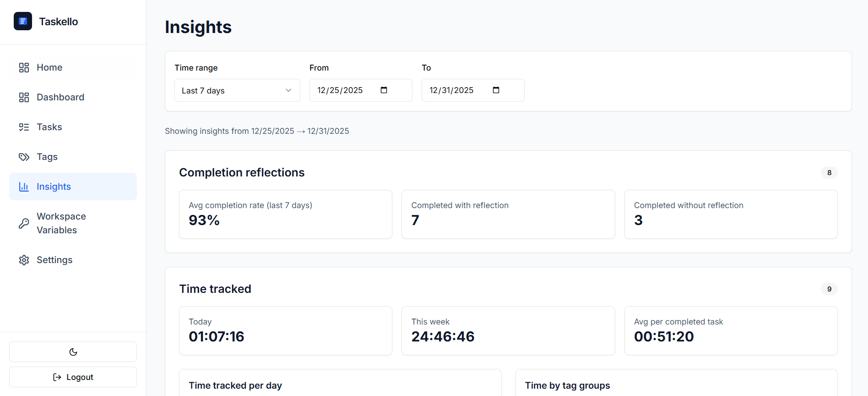Image resolution: width=868 pixels, height=396 pixels.
Task: Click the Time by tag groups heading
Action: tap(567, 385)
